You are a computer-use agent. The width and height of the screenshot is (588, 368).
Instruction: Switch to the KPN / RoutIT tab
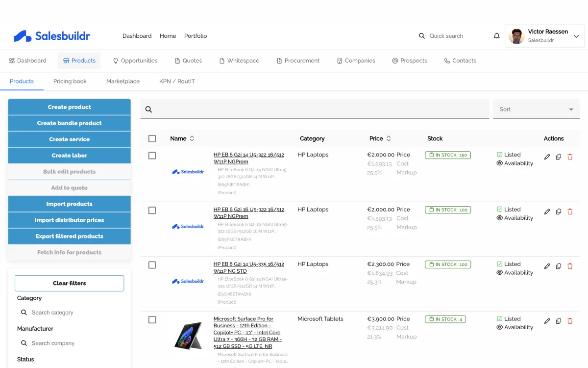[x=177, y=81]
